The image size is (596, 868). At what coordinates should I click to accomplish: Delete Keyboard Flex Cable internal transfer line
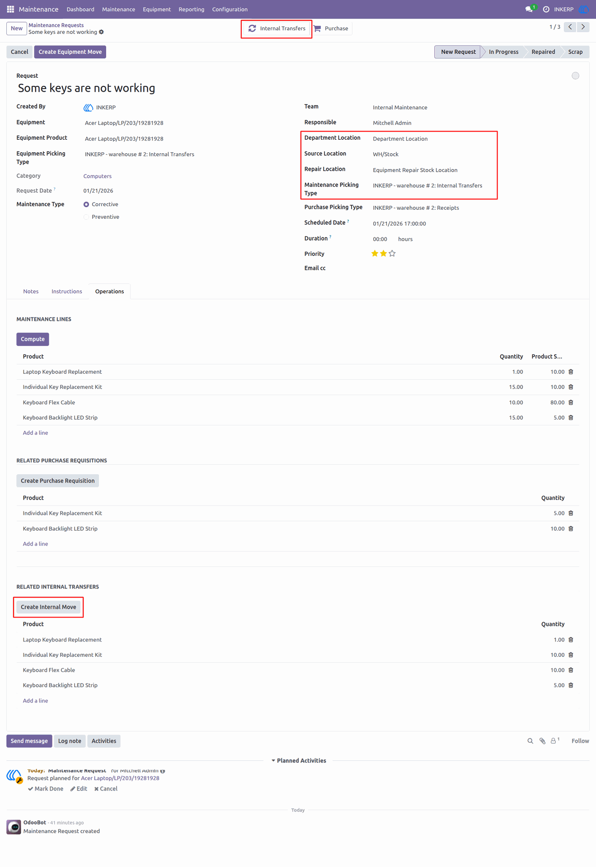[571, 670]
